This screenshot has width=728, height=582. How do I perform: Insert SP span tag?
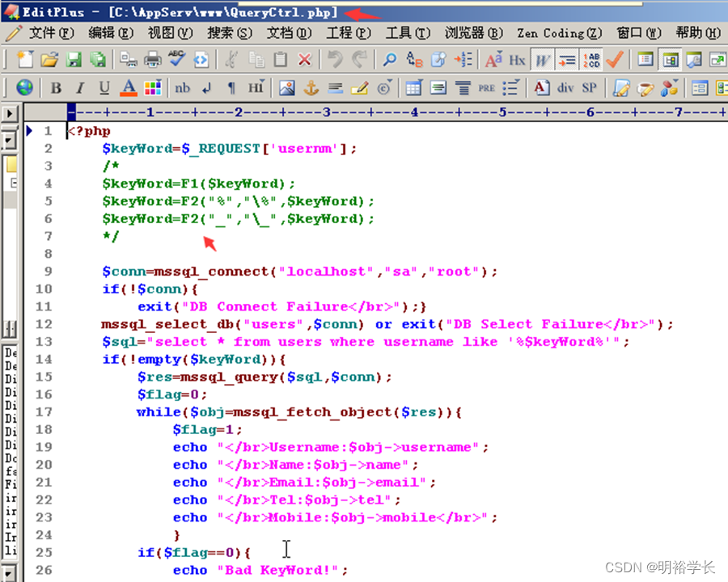[x=589, y=87]
